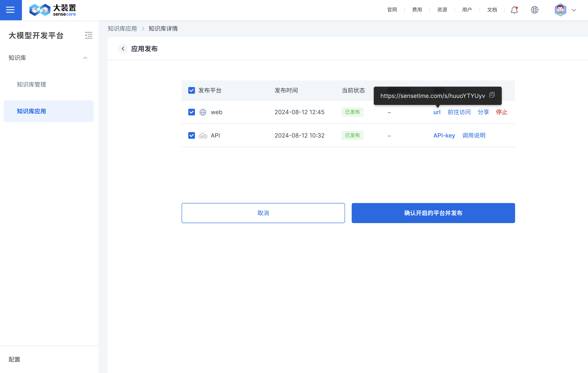Viewport: 588px width, 373px height.
Task: Click the back arrow beside 应用发布
Action: tap(123, 49)
